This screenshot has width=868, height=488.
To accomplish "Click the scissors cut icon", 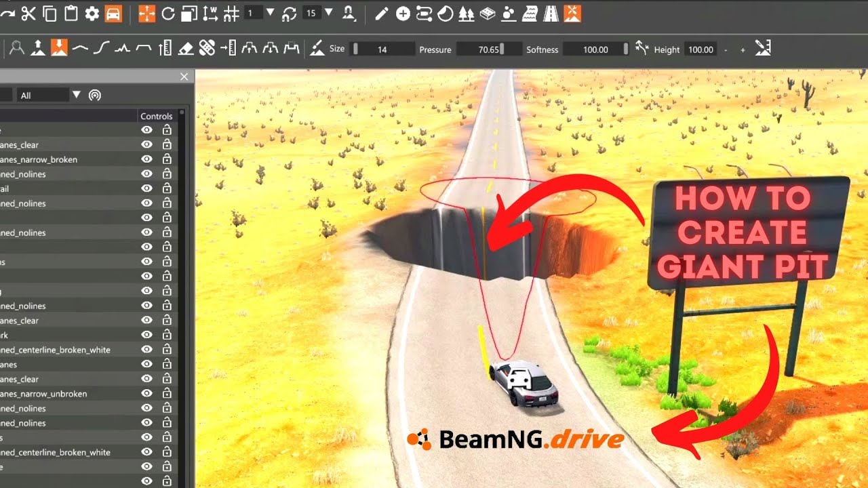I will (28, 13).
